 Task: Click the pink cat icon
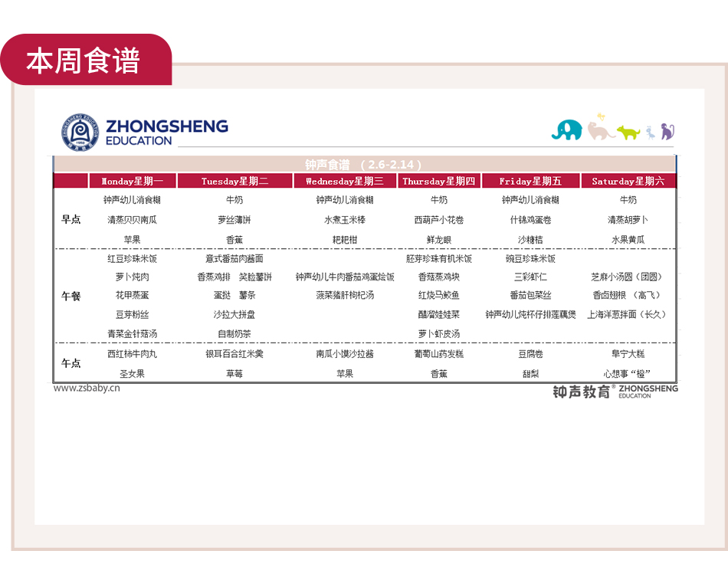(x=600, y=129)
